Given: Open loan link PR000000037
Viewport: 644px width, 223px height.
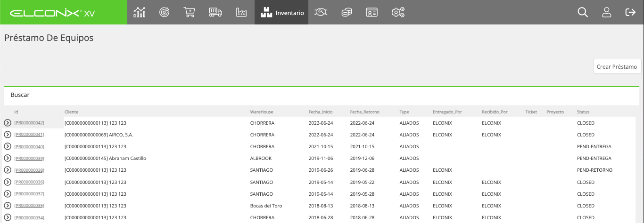Looking at the screenshot, I should 29,194.
